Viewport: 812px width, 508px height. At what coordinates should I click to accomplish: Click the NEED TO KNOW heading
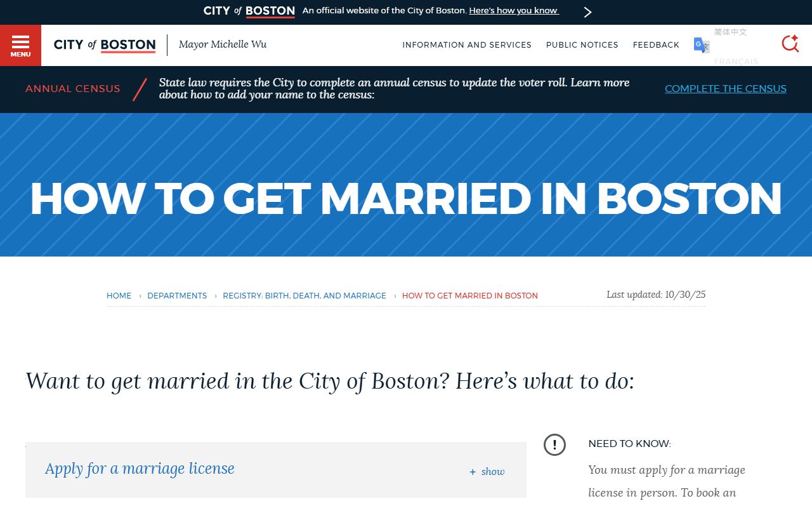629,444
